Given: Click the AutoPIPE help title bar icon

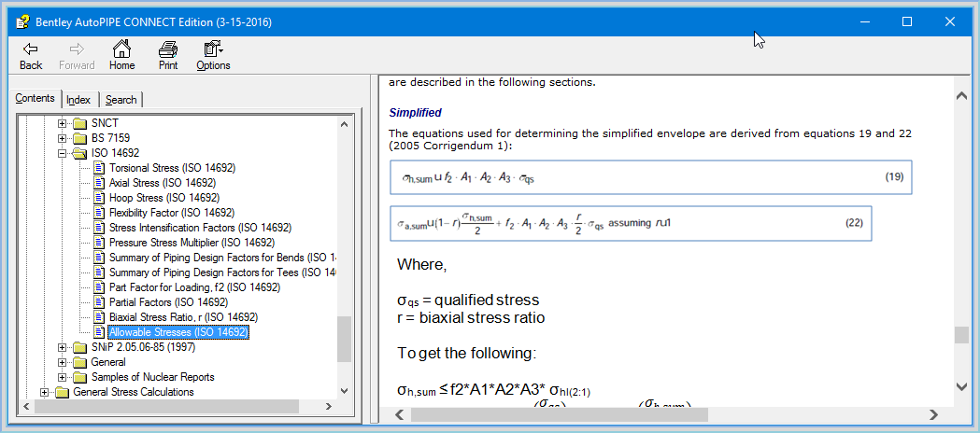Looking at the screenshot, I should coord(22,21).
